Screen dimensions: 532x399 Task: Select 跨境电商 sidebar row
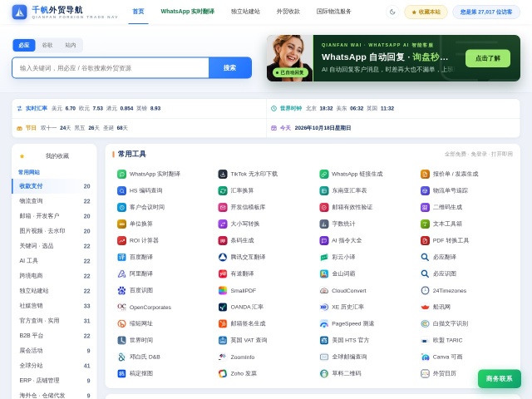(54, 276)
